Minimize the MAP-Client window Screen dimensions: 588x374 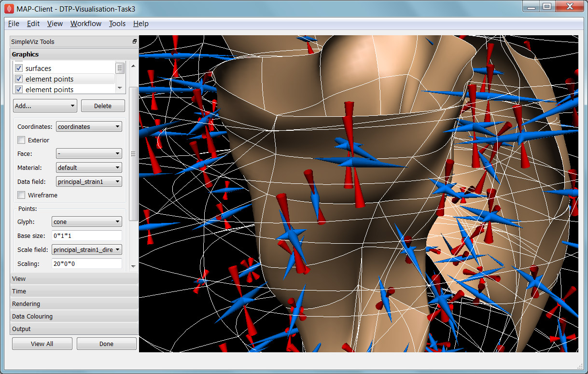(x=532, y=6)
